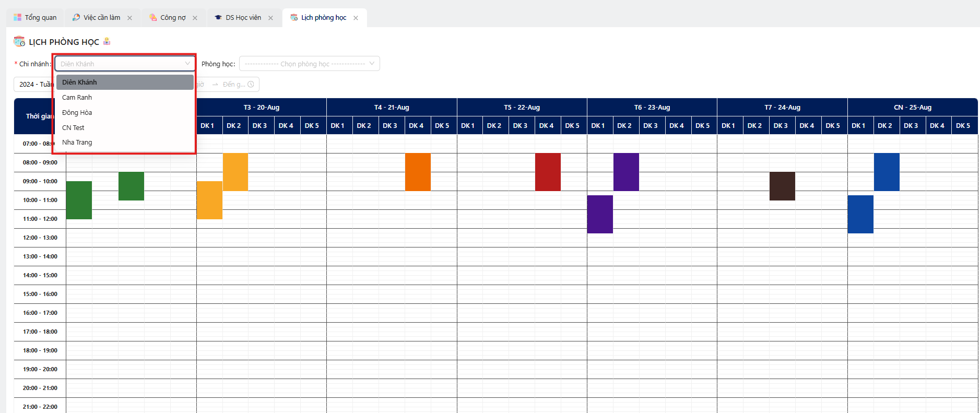Viewport: 980px width, 413px height.
Task: Click the CN - 25-Aug day header
Action: 913,107
